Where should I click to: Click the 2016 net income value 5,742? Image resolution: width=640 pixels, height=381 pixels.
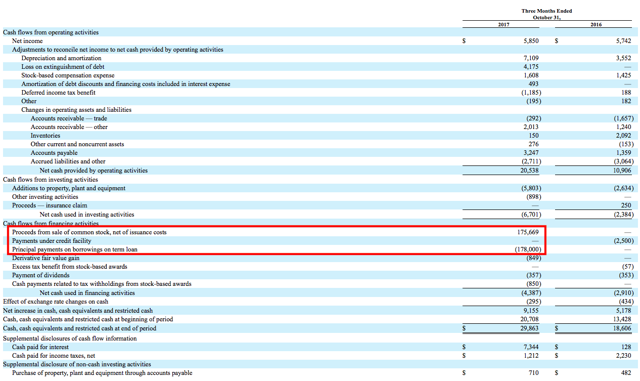click(623, 41)
